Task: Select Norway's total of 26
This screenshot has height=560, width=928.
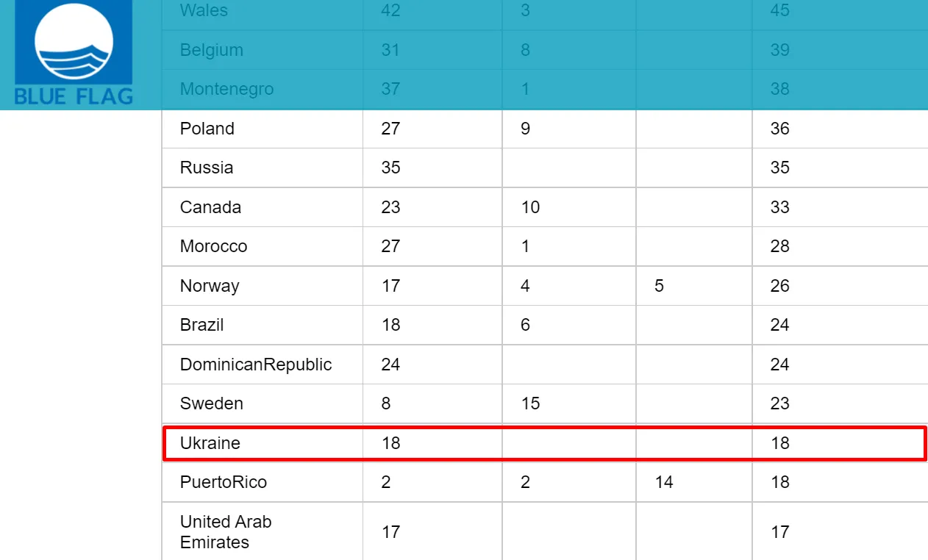Action: (x=779, y=286)
